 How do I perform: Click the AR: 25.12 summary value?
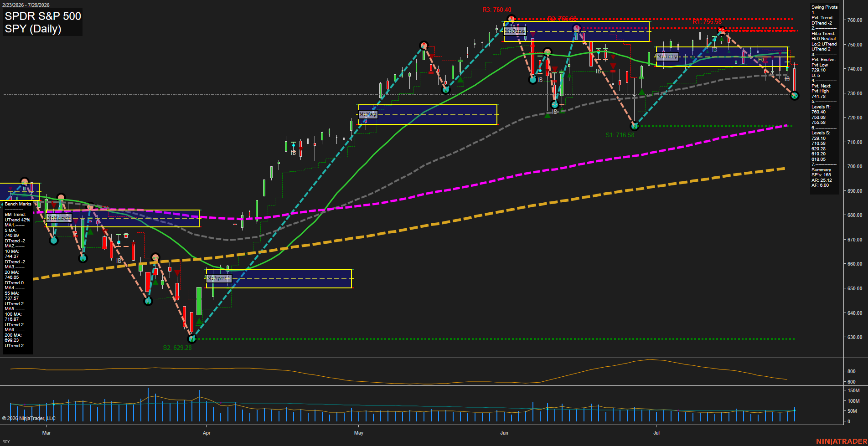(x=821, y=180)
